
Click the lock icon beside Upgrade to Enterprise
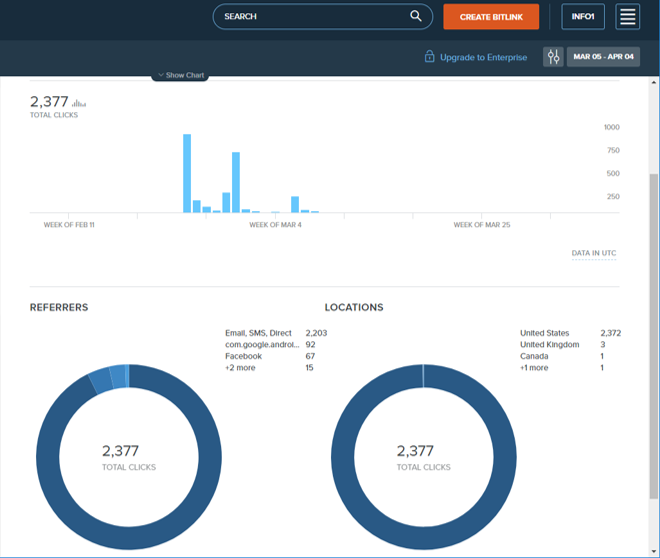429,57
